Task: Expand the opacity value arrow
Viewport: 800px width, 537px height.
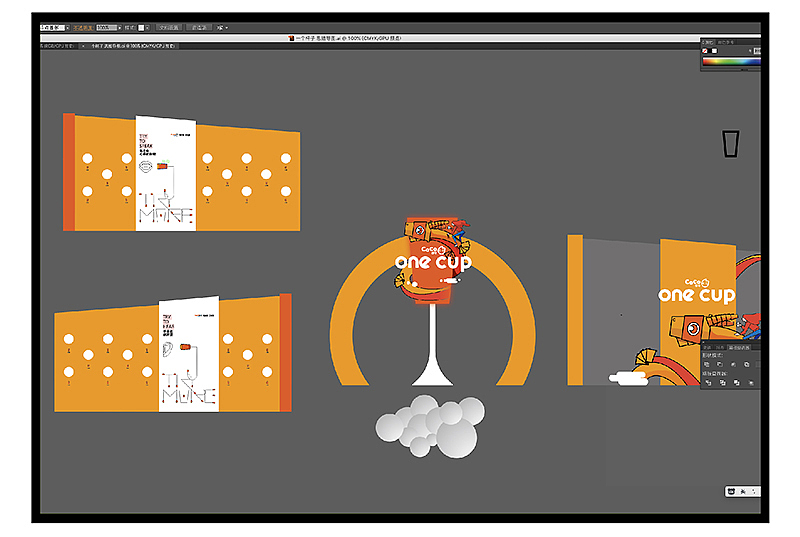Action: [120, 28]
